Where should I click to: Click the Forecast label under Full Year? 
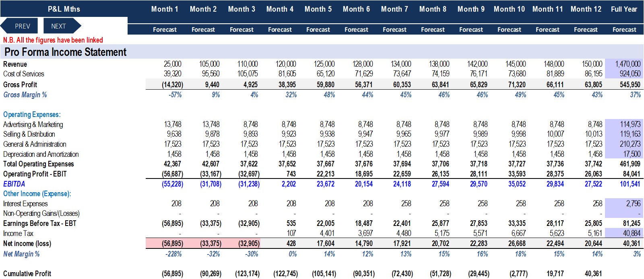[x=624, y=29]
